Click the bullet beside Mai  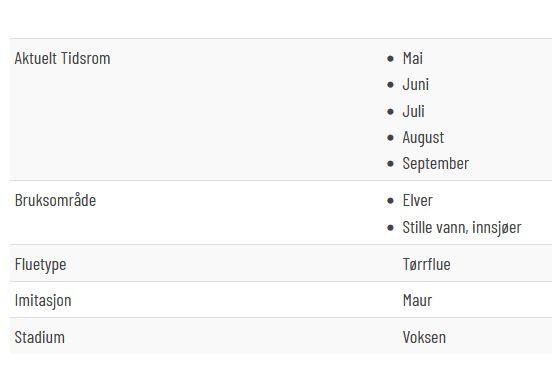point(390,58)
